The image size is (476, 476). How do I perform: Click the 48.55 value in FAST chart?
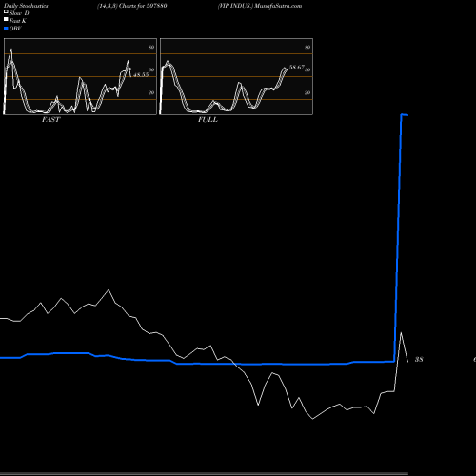pyautogui.click(x=141, y=75)
